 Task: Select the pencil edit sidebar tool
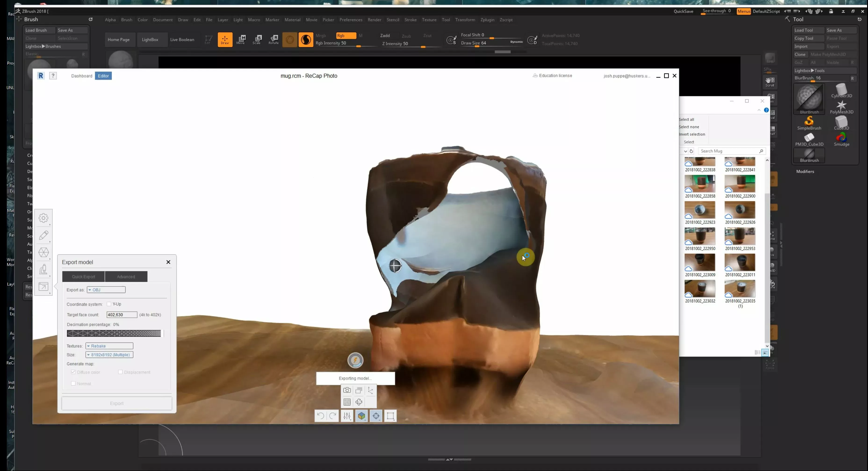click(43, 235)
